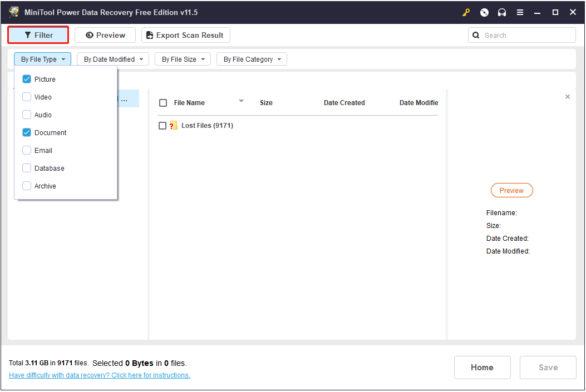
Task: Click the orange Preview button
Action: pos(511,190)
